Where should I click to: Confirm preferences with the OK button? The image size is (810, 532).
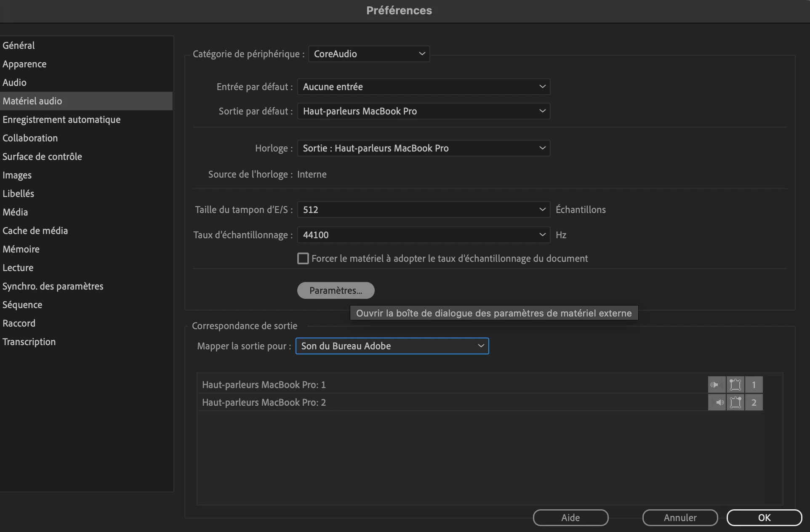click(764, 518)
